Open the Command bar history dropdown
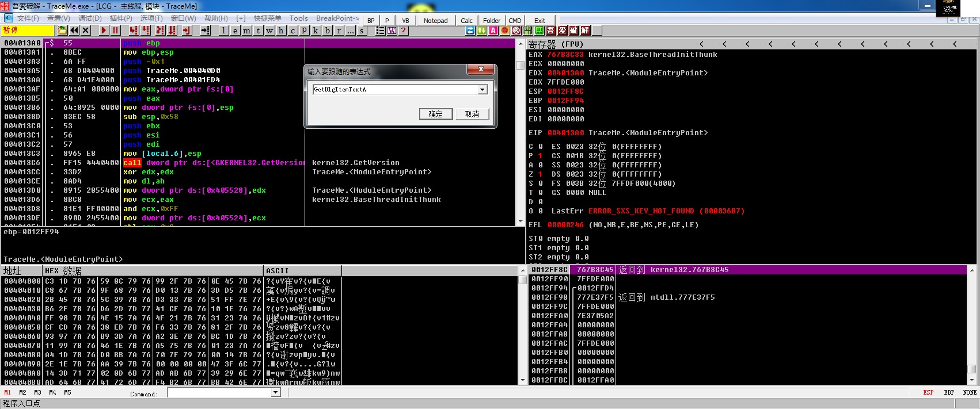 point(276,392)
